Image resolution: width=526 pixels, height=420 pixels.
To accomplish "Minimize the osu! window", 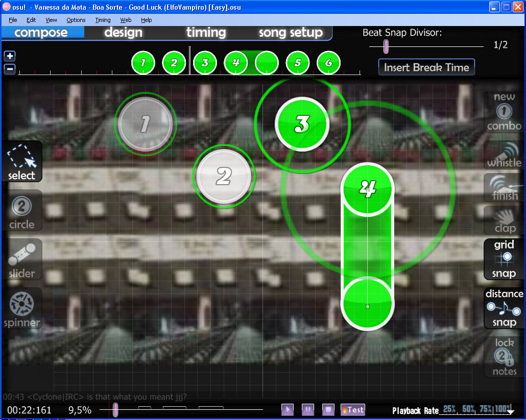I will click(494, 7).
